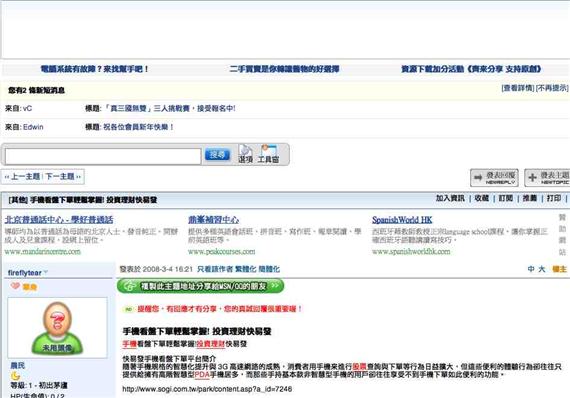This screenshot has height=398, width=570.
Task: Click the 選項 options icon
Action: [245, 154]
